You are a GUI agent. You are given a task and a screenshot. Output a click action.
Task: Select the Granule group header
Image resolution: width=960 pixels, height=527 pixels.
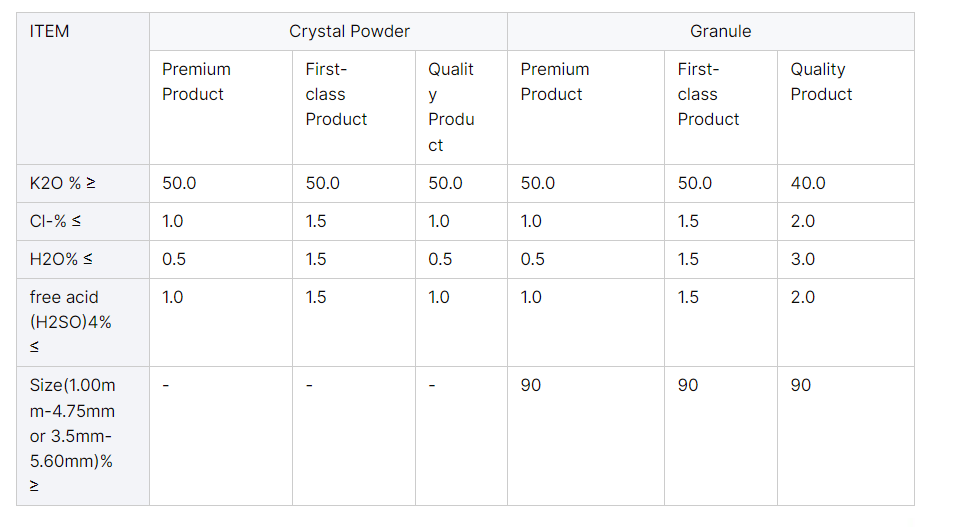(720, 31)
